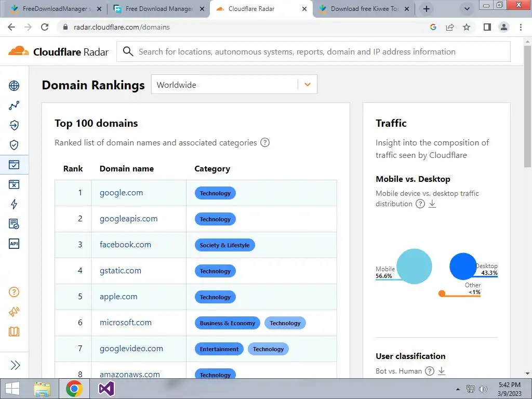
Task: Open the facebook.com domain link
Action: point(125,245)
